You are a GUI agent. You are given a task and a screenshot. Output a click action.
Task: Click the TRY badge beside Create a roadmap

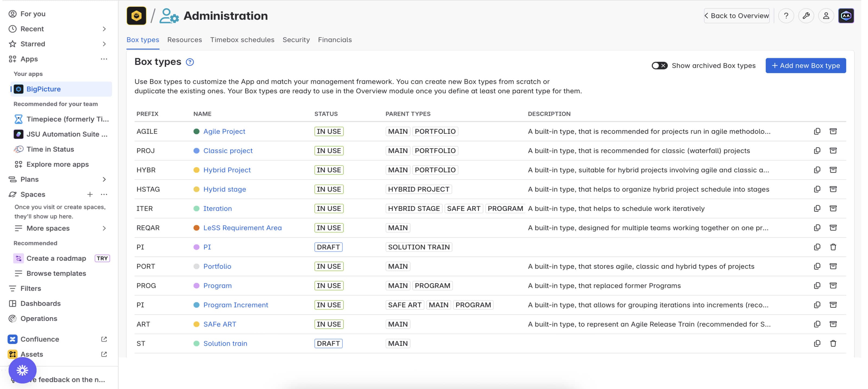pyautogui.click(x=102, y=258)
